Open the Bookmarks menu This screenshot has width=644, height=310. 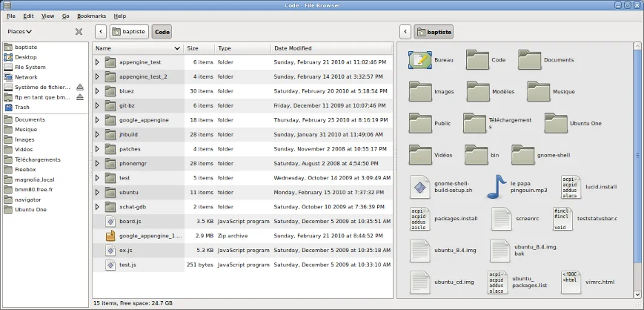(x=91, y=16)
